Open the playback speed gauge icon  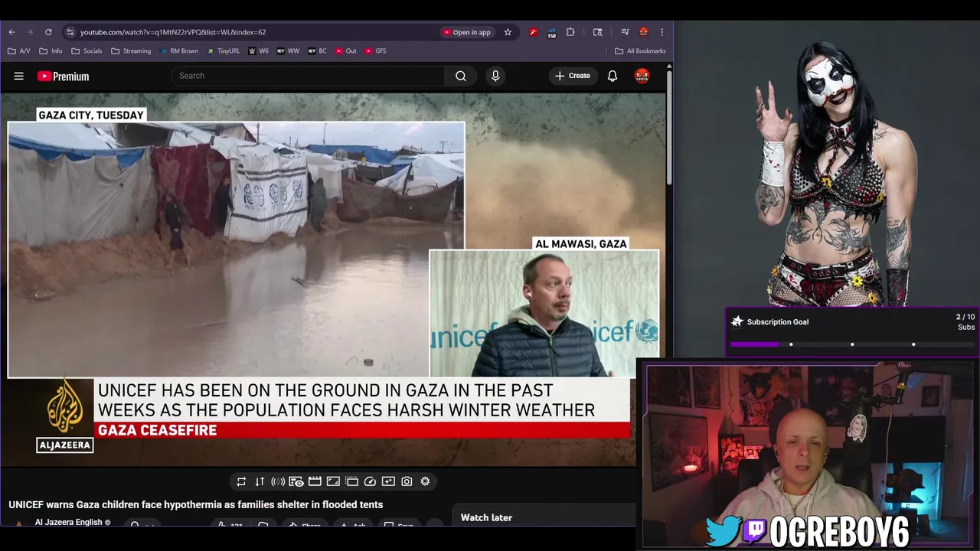(370, 481)
